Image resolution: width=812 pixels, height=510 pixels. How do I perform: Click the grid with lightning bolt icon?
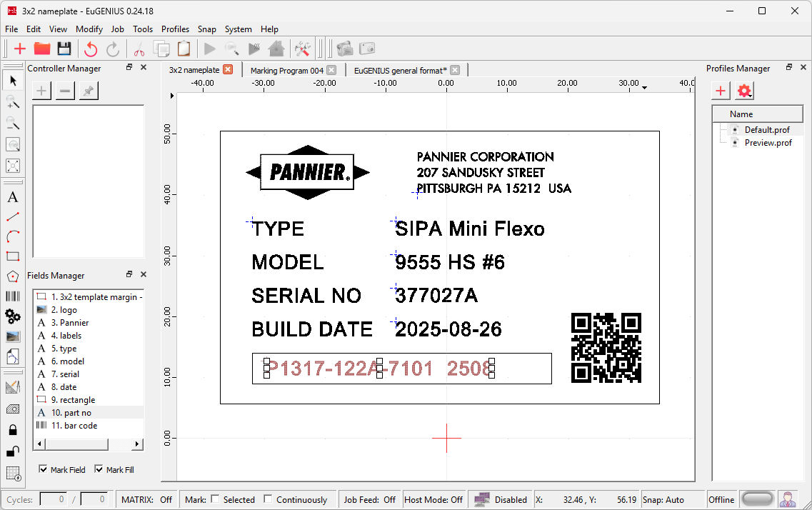pyautogui.click(x=13, y=474)
